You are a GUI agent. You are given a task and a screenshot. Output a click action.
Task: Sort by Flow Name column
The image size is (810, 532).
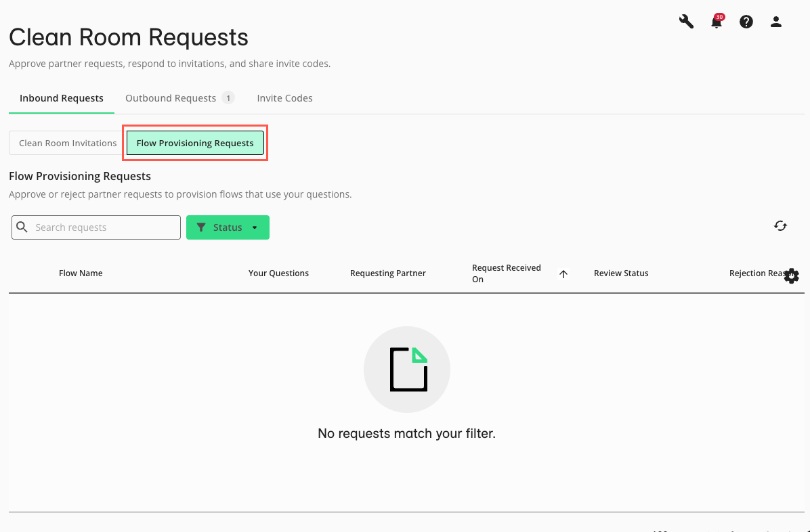(81, 273)
